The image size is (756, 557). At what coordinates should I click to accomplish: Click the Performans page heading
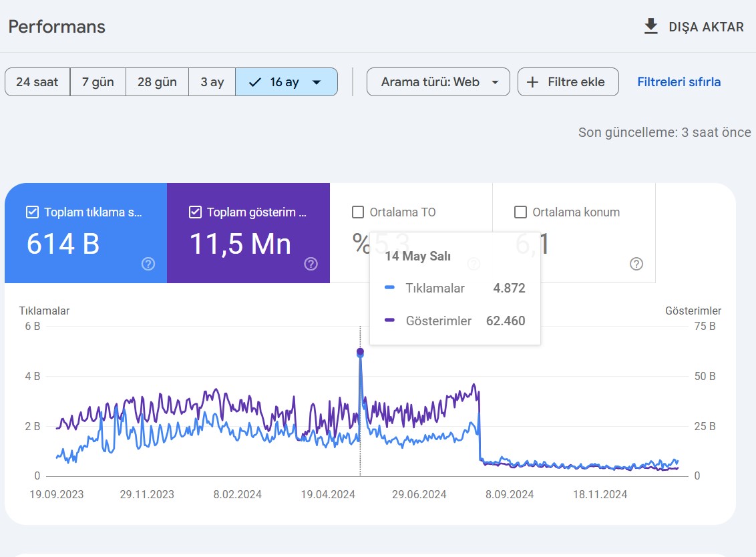click(x=57, y=27)
